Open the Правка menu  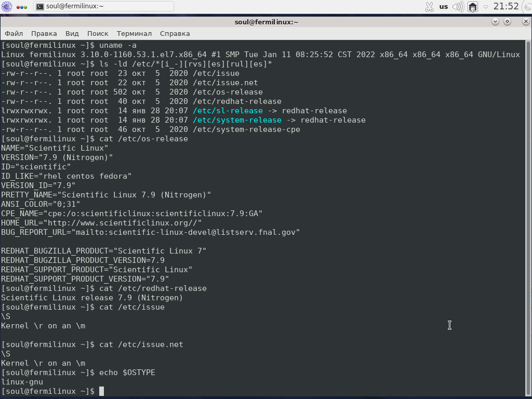point(44,34)
